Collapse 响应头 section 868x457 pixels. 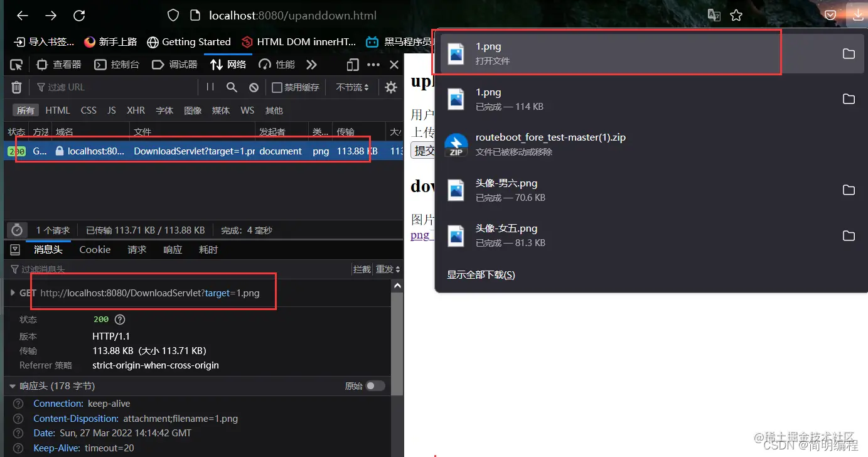(13, 386)
